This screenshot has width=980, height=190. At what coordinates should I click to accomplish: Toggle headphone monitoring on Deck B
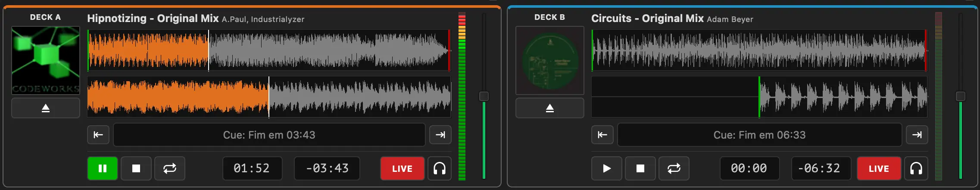coord(916,168)
